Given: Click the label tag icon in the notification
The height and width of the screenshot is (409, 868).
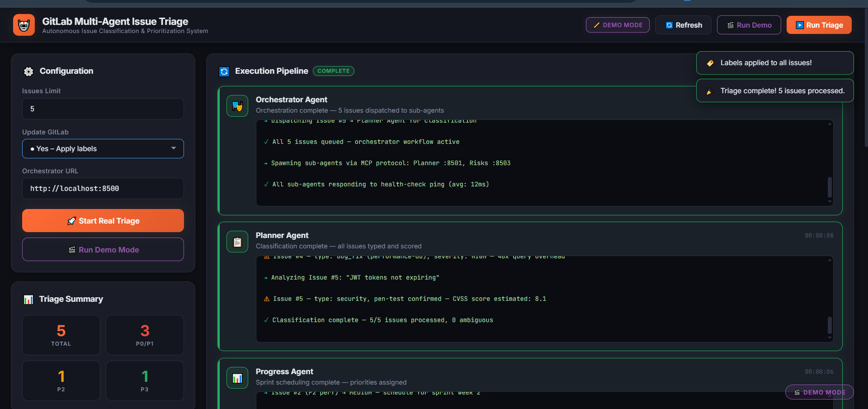Looking at the screenshot, I should 710,63.
